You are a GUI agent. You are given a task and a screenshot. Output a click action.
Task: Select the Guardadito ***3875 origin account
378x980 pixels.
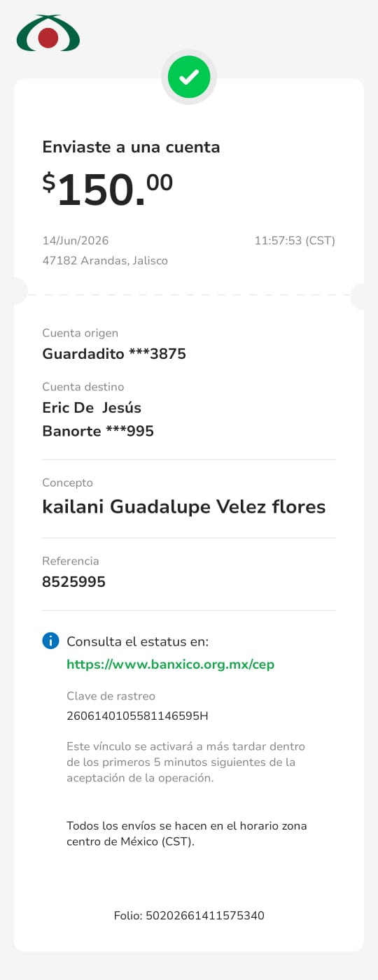[114, 354]
